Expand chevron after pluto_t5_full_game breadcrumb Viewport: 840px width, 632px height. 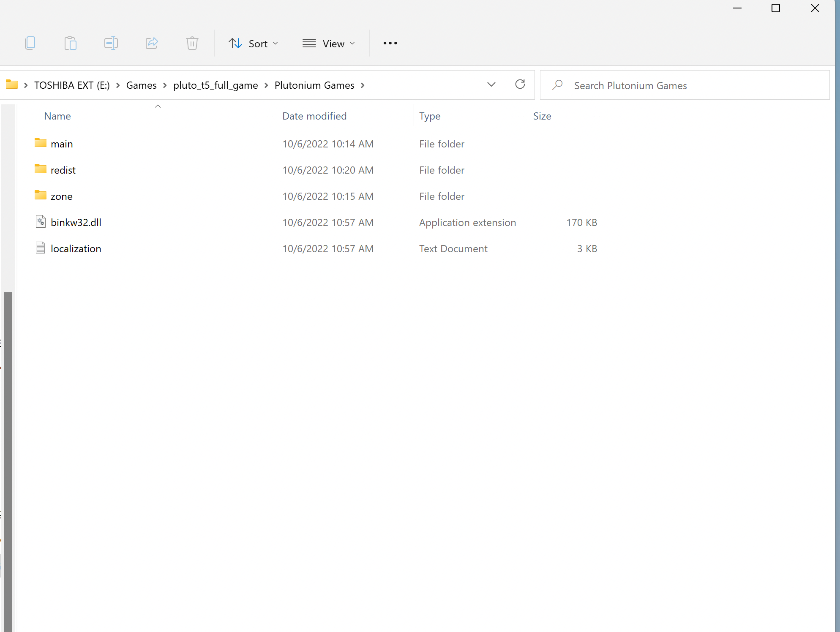pyautogui.click(x=266, y=85)
